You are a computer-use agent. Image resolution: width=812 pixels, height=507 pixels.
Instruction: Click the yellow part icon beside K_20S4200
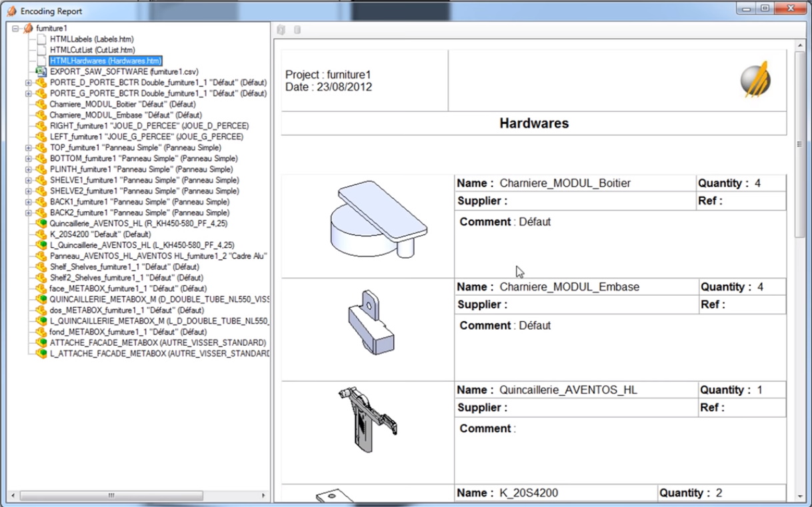(41, 235)
